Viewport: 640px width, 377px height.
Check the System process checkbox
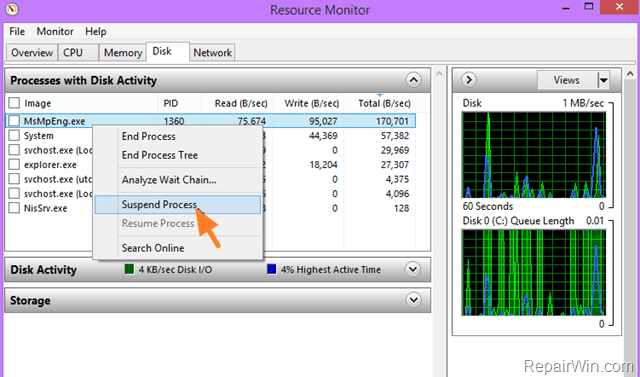tap(14, 135)
